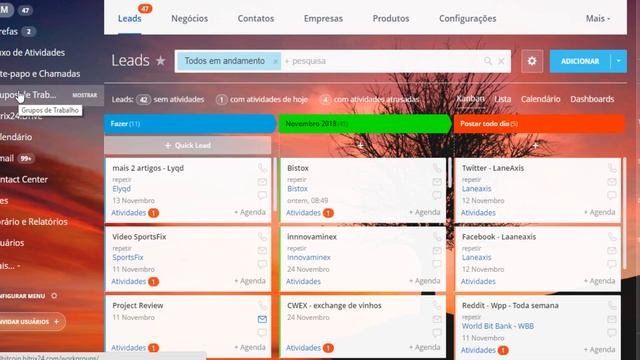The image size is (640, 360).
Task: Click phone icon on 'Innovaminex' card
Action: 437,237
